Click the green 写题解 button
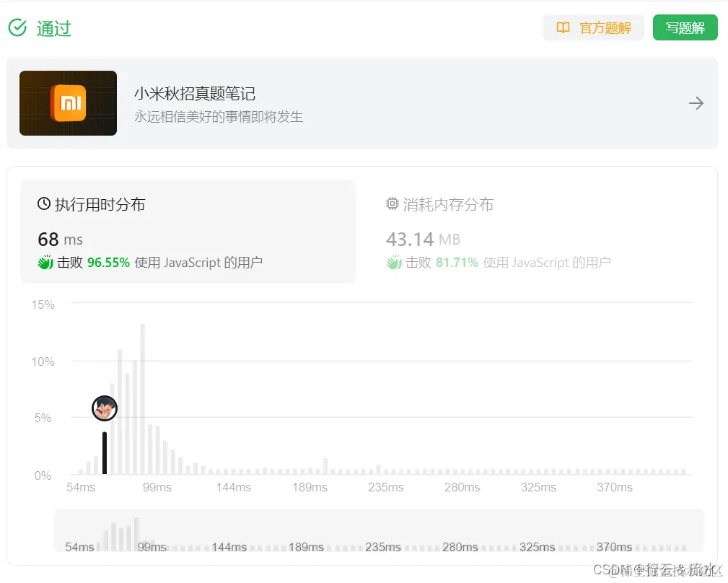 pos(685,28)
